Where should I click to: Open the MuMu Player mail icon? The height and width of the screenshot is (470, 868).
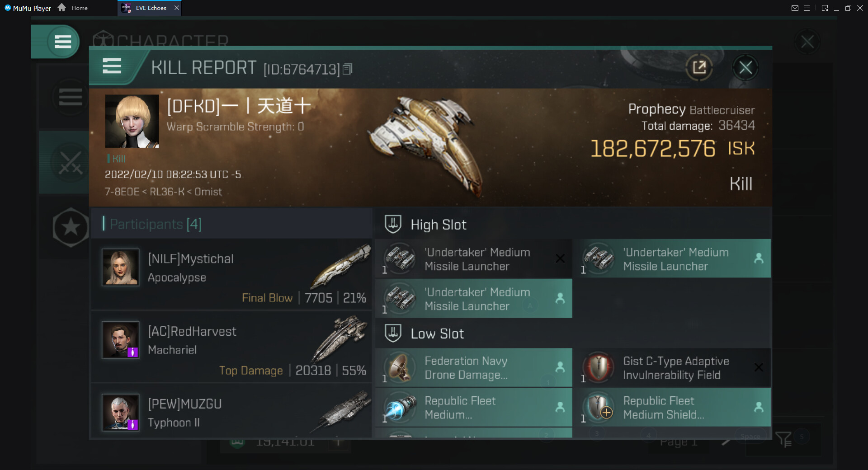794,8
